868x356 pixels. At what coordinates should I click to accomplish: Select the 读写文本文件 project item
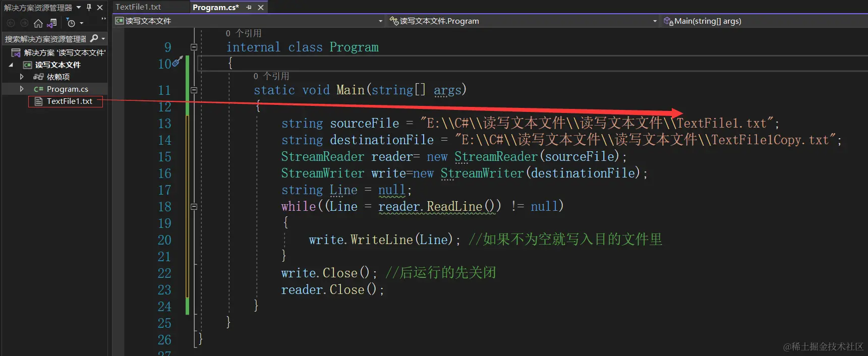click(57, 65)
